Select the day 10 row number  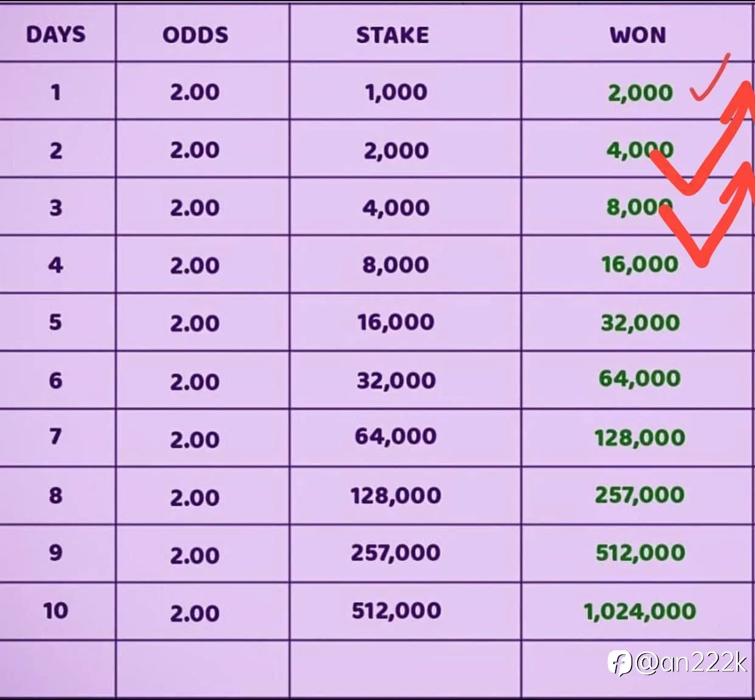pyautogui.click(x=55, y=611)
